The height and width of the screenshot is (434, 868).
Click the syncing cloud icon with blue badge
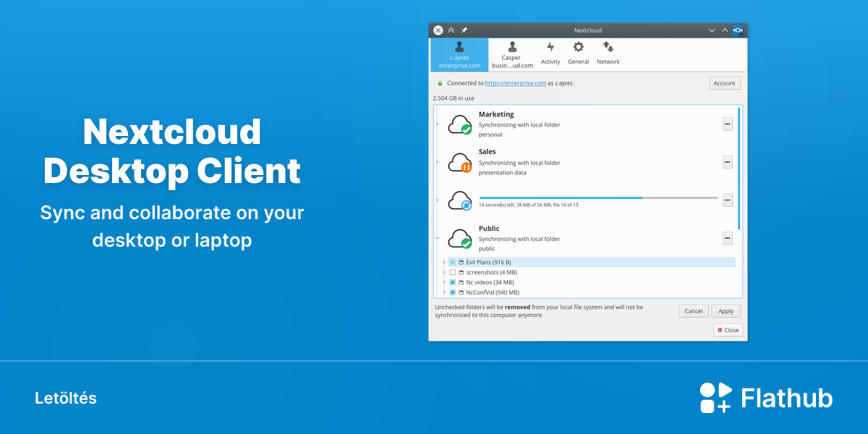point(460,200)
